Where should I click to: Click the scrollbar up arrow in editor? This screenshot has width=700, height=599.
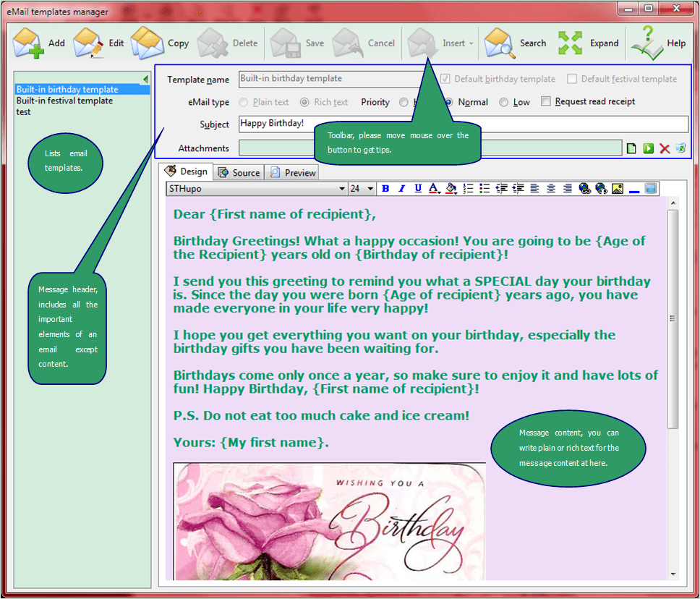673,203
